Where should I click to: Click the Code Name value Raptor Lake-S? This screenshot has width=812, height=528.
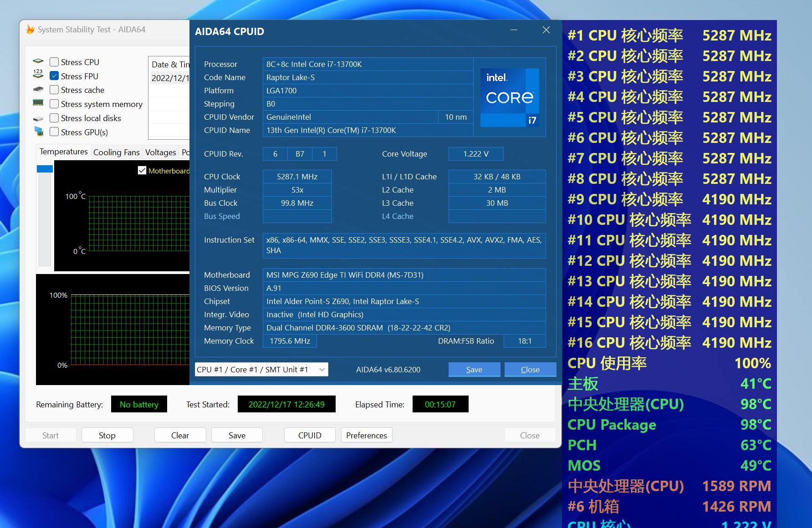[x=368, y=77]
